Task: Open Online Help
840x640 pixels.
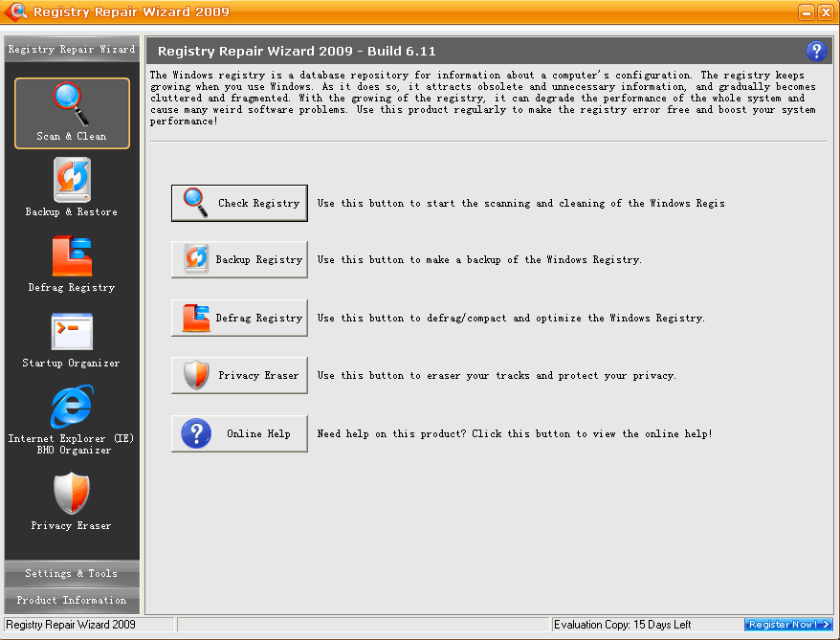Action: (x=239, y=432)
